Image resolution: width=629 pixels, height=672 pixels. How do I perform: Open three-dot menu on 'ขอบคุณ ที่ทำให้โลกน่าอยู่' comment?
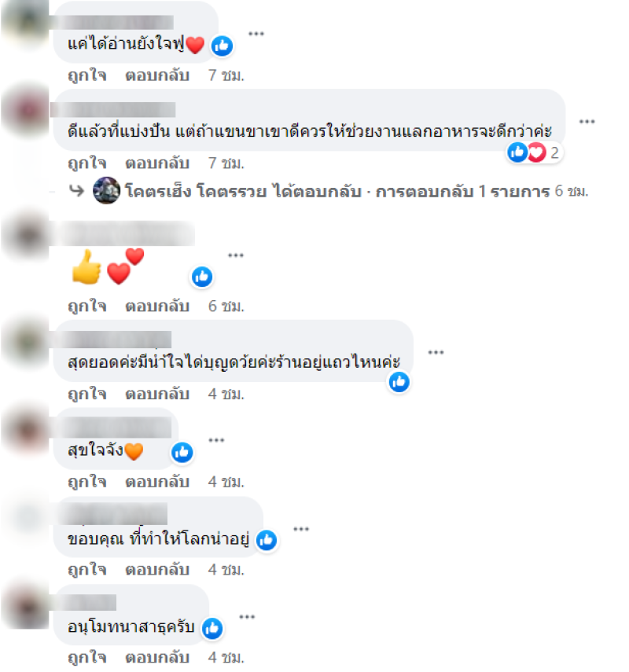pos(301,529)
